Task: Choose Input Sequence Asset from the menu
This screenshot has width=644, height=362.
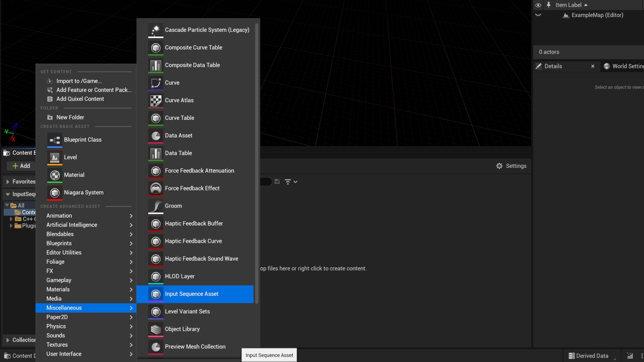Action: click(192, 294)
